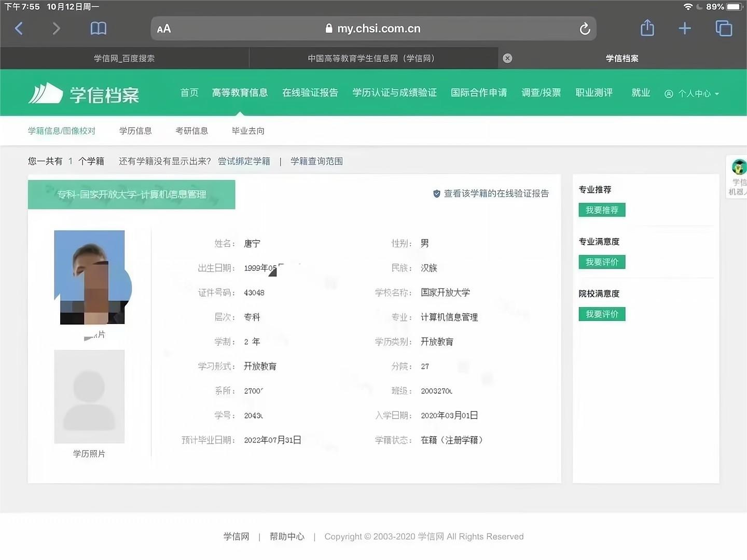
Task: Click 我要评价 under 院校满意度
Action: (602, 314)
